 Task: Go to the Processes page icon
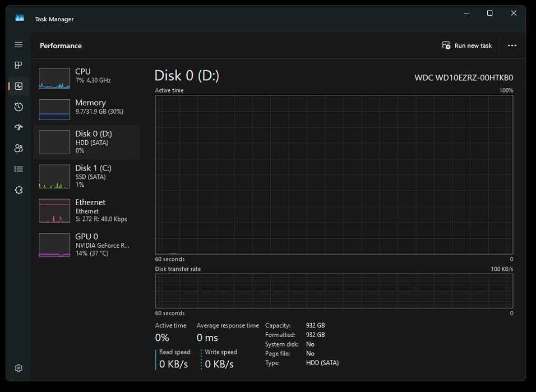19,66
